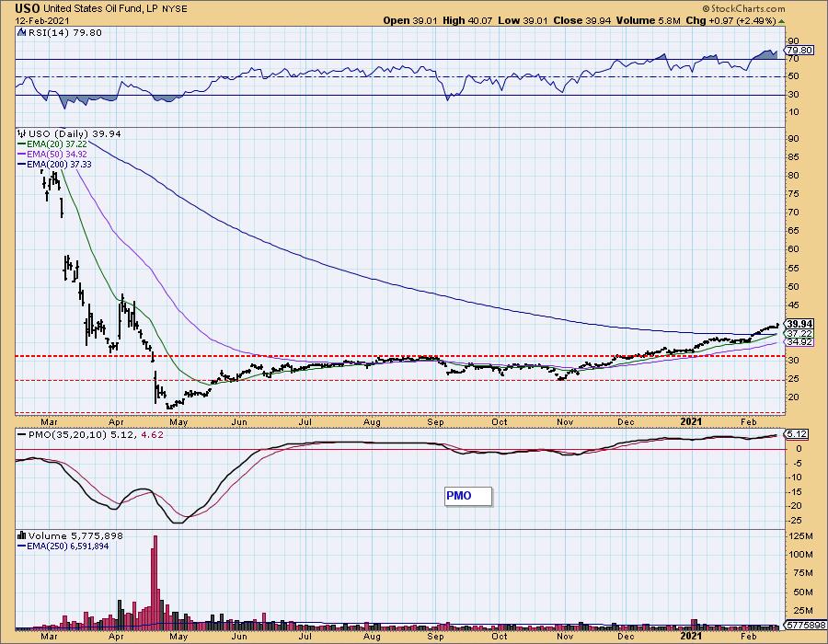The image size is (828, 644).
Task: Click the 5.12 PMO value tag on right axis
Action: pos(797,434)
